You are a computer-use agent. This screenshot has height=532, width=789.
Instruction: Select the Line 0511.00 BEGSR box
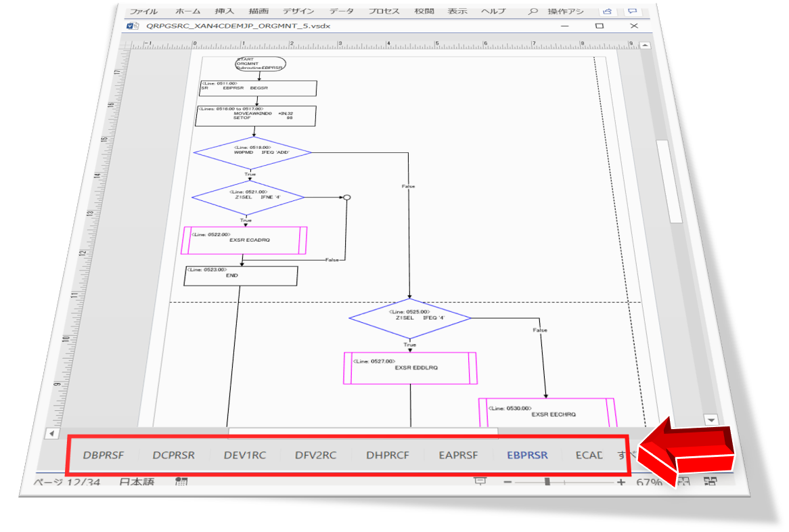[x=258, y=89]
